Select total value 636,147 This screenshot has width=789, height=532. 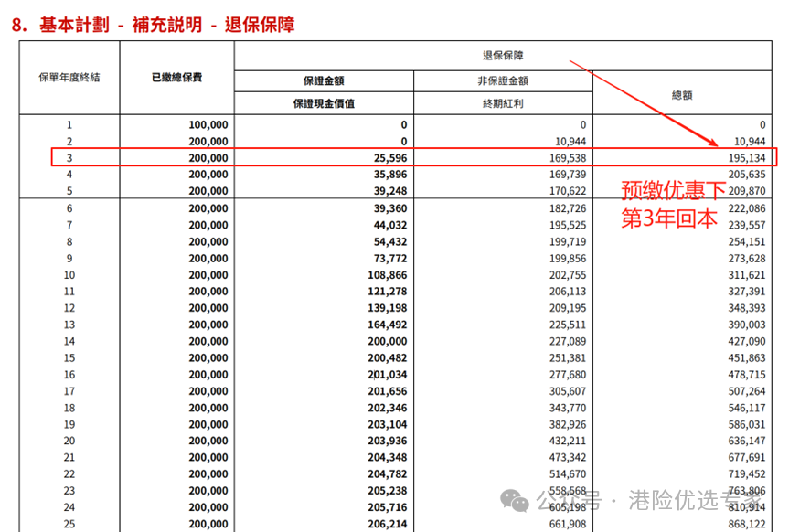click(x=747, y=441)
